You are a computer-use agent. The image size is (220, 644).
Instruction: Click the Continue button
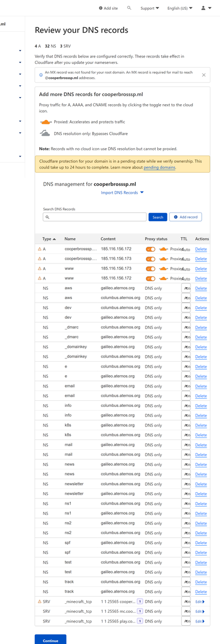coord(50,640)
